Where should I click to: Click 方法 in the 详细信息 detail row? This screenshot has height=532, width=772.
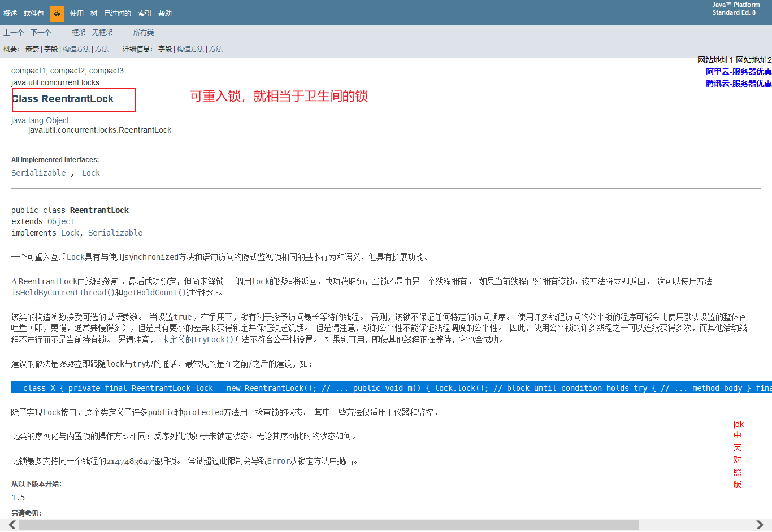[x=216, y=49]
